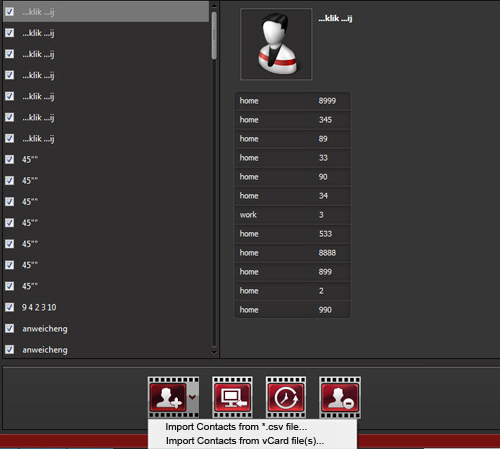Select Import Contacts from *.csv file
Screen dimensions: 500x449
pyautogui.click(x=236, y=427)
